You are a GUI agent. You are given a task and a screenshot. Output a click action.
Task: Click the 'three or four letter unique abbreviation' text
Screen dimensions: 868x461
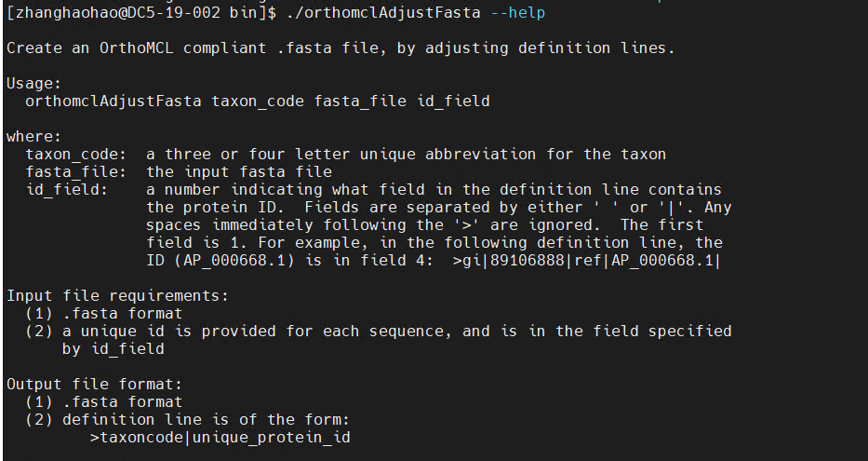coord(351,154)
